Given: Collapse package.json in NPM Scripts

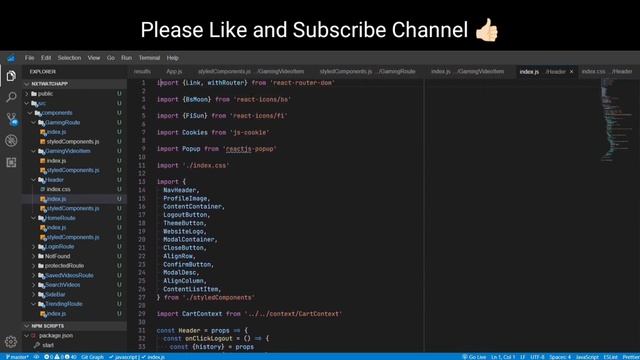Looking at the screenshot, I should tap(74, 336).
